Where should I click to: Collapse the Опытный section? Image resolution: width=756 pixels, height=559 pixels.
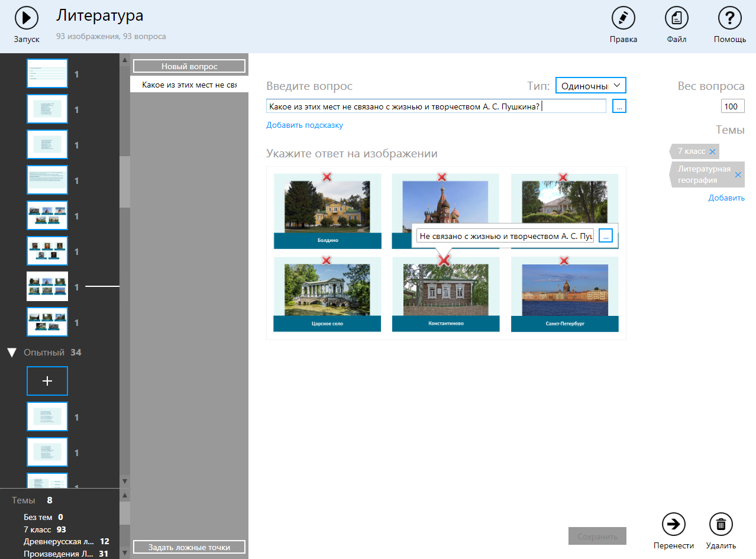tap(11, 353)
